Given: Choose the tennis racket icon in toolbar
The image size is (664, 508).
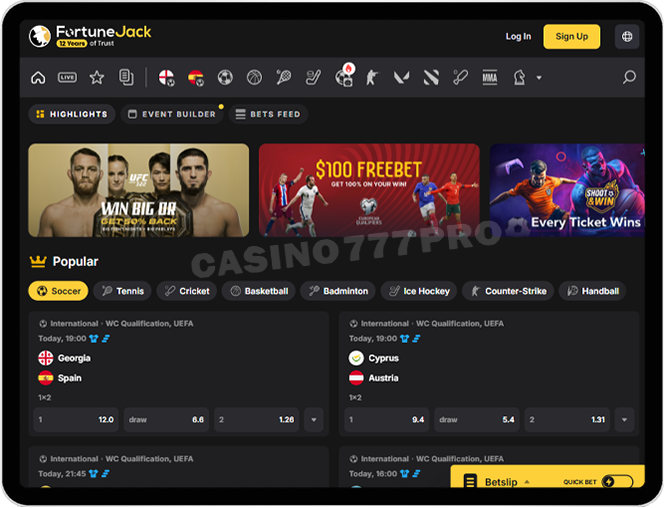Looking at the screenshot, I should 284,77.
